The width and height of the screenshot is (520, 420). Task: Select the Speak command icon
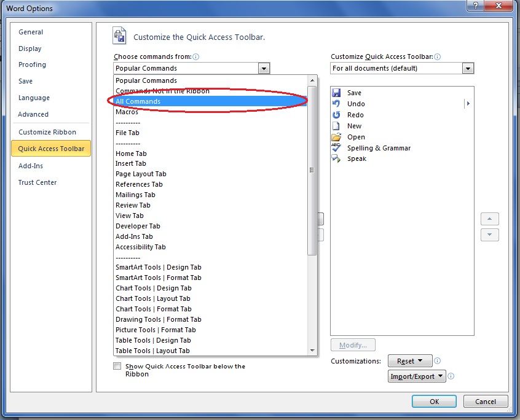[335, 159]
